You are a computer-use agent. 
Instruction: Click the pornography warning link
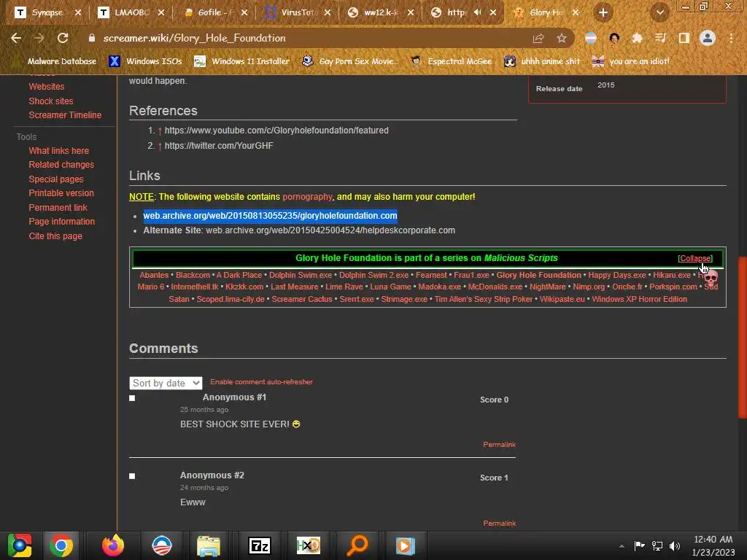(x=307, y=197)
